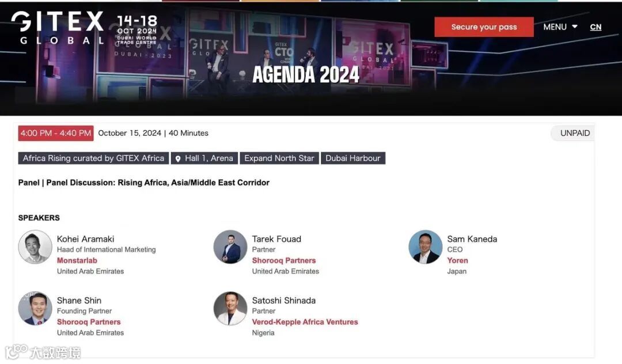
Task: Open Kohei Aramaki's speaker name
Action: (x=86, y=239)
